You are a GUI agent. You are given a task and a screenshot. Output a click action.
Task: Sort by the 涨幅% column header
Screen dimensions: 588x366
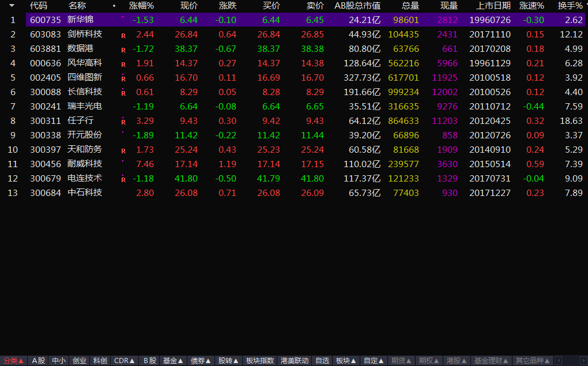[141, 6]
